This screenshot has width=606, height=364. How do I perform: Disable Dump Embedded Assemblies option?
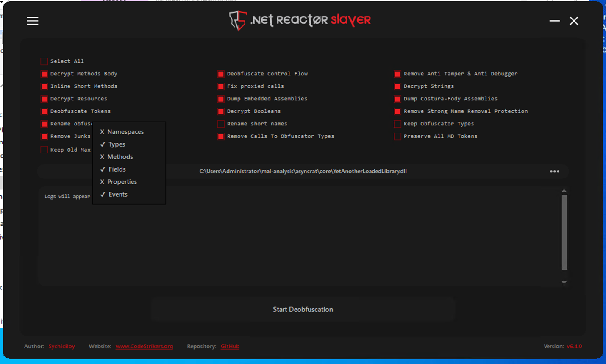pos(221,99)
